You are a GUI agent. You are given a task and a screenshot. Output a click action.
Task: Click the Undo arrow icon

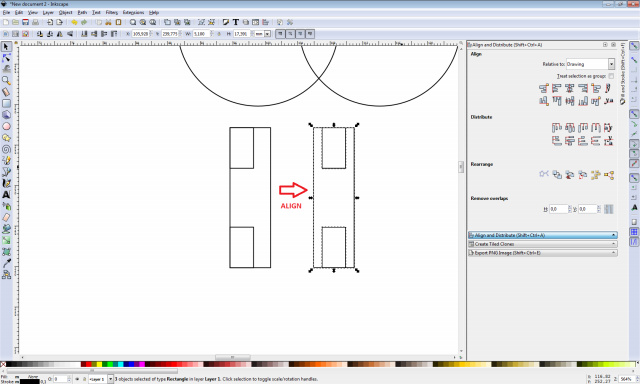pos(74,22)
